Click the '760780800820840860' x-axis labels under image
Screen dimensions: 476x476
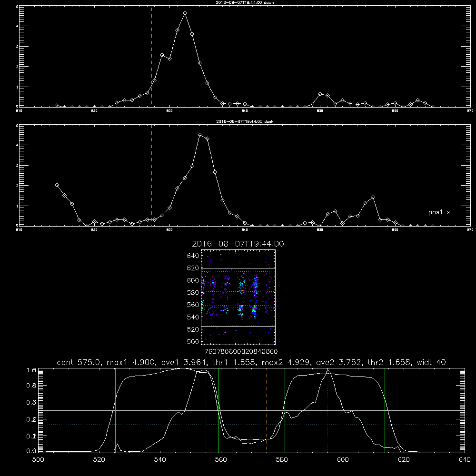click(x=241, y=352)
